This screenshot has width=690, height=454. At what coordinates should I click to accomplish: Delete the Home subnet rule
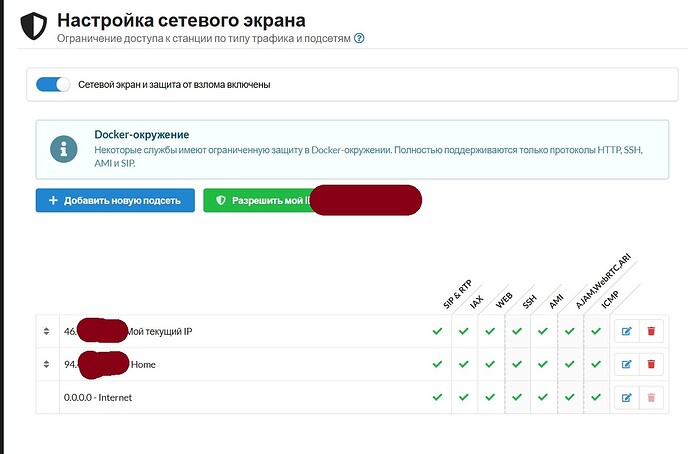651,364
